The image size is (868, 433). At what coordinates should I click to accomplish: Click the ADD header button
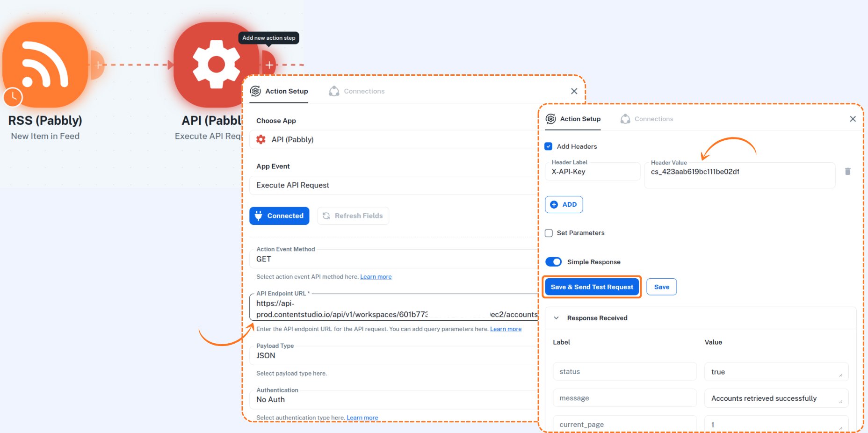(564, 204)
